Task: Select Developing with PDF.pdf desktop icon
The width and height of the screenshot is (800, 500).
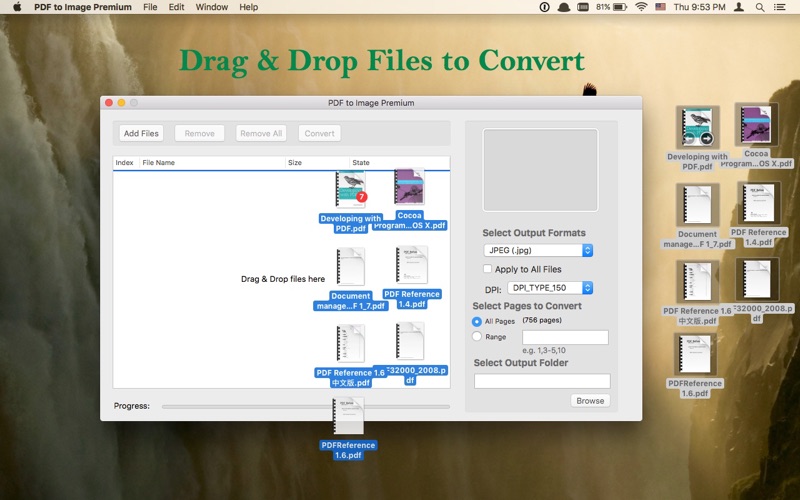Action: tap(697, 127)
